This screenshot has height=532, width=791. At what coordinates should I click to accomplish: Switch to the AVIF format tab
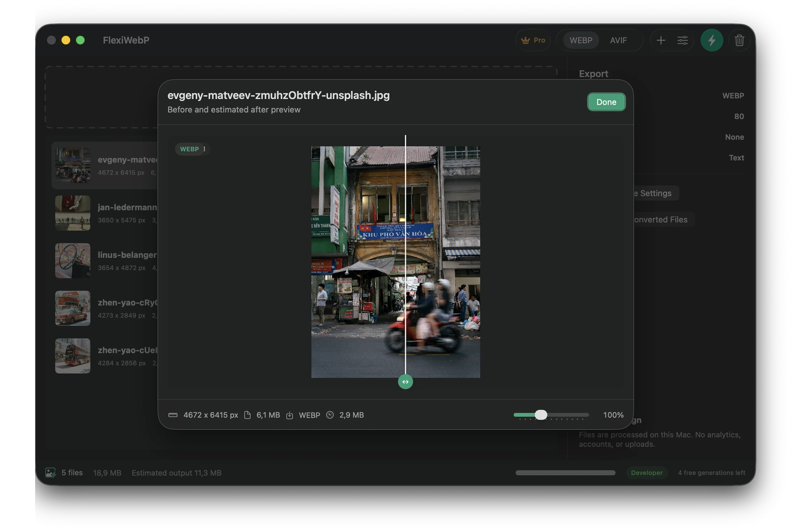point(618,40)
